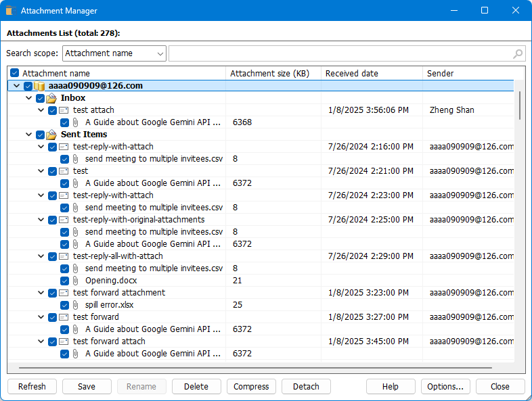Click the paperclip icon beside spill error.xlsx
Viewport: 532px width, 401px height.
(x=76, y=305)
